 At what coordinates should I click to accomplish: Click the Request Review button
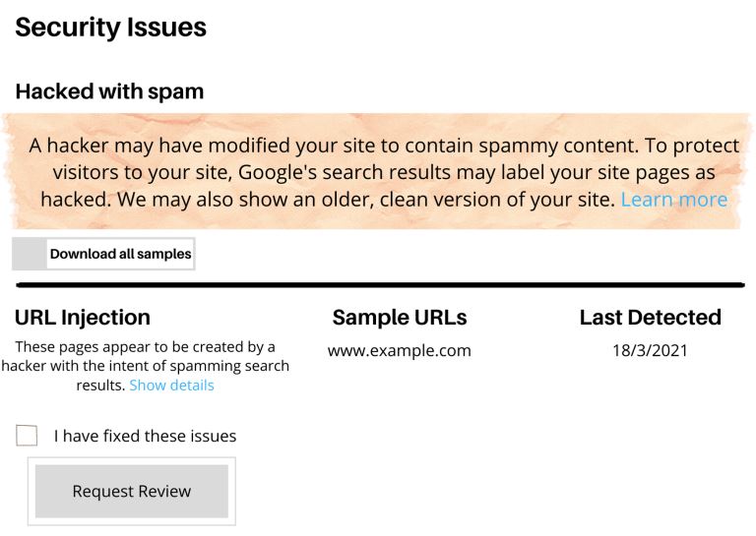[x=132, y=491]
